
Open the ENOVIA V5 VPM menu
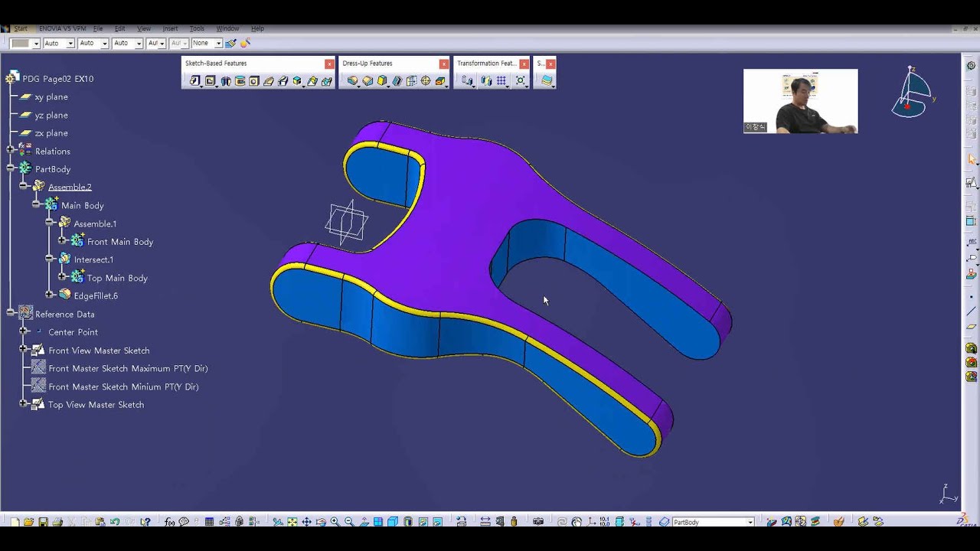click(x=62, y=28)
